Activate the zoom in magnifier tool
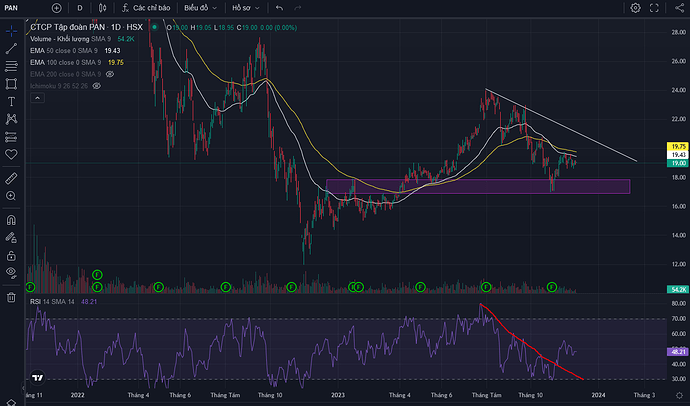This screenshot has width=690, height=406. pyautogui.click(x=11, y=196)
